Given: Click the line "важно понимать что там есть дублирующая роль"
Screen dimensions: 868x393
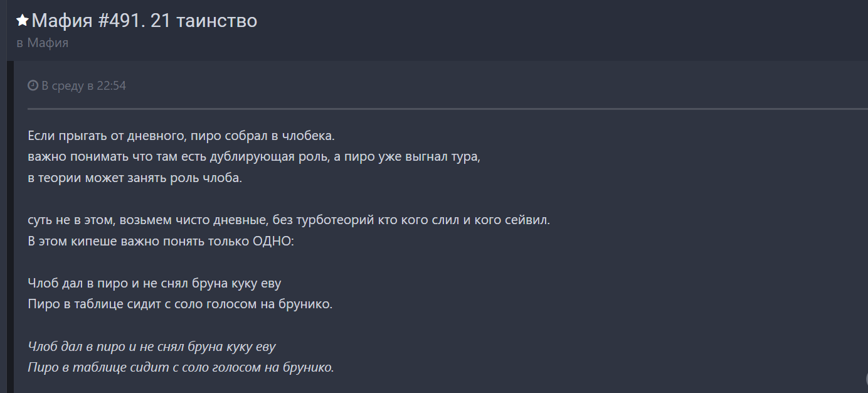Looking at the screenshot, I should pos(253,157).
